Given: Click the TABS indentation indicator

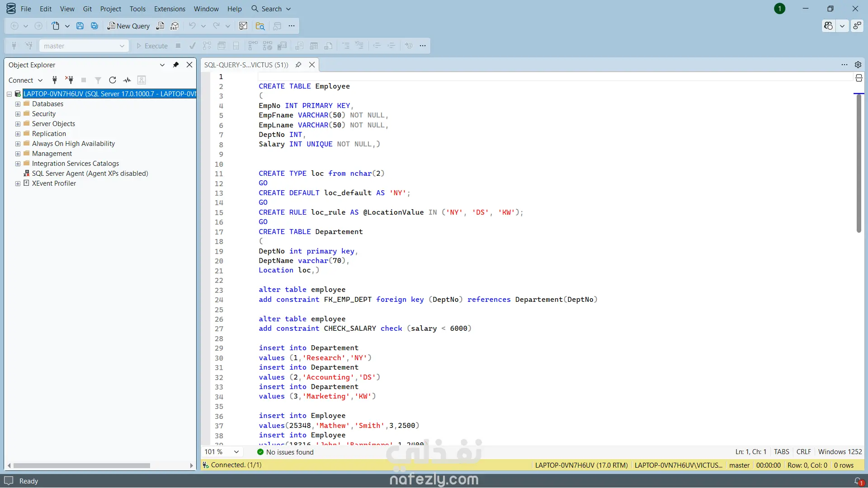Looking at the screenshot, I should tap(781, 452).
